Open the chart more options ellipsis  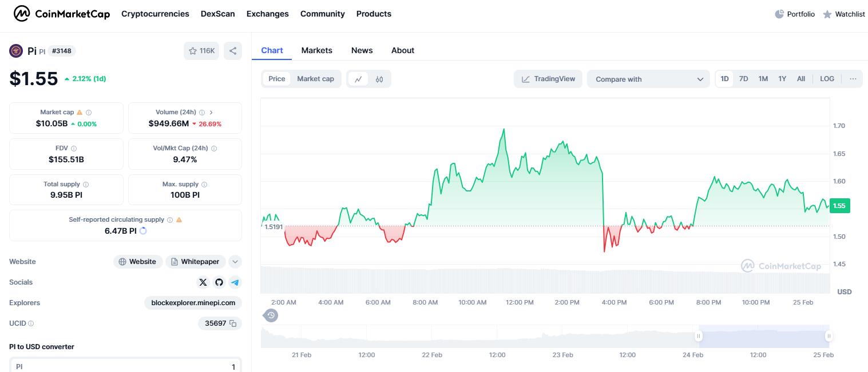[853, 79]
